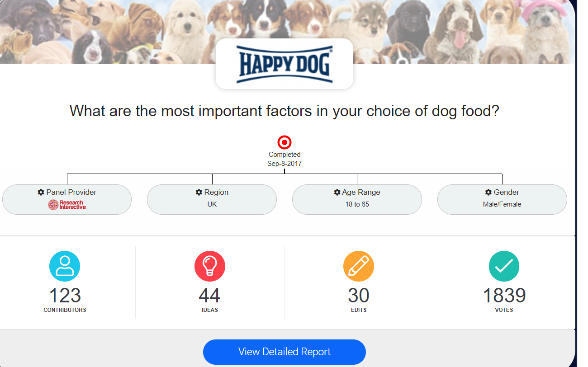Click the blue Contributors person icon
The width and height of the screenshot is (588, 367).
pos(65,266)
